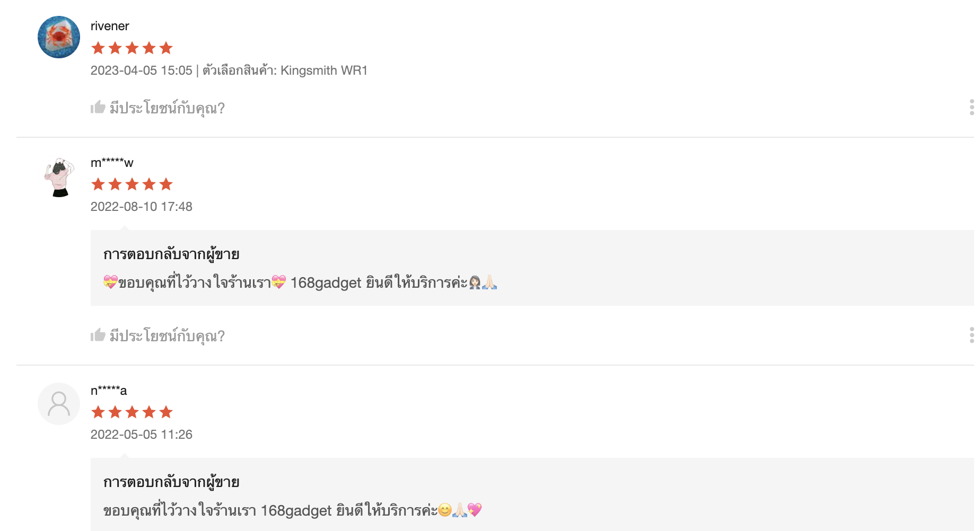The image size is (980, 531).
Task: Click seller reply heading under m*****w review
Action: 171,254
